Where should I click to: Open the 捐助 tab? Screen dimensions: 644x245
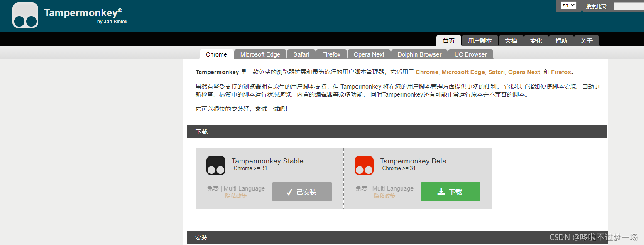click(x=561, y=41)
